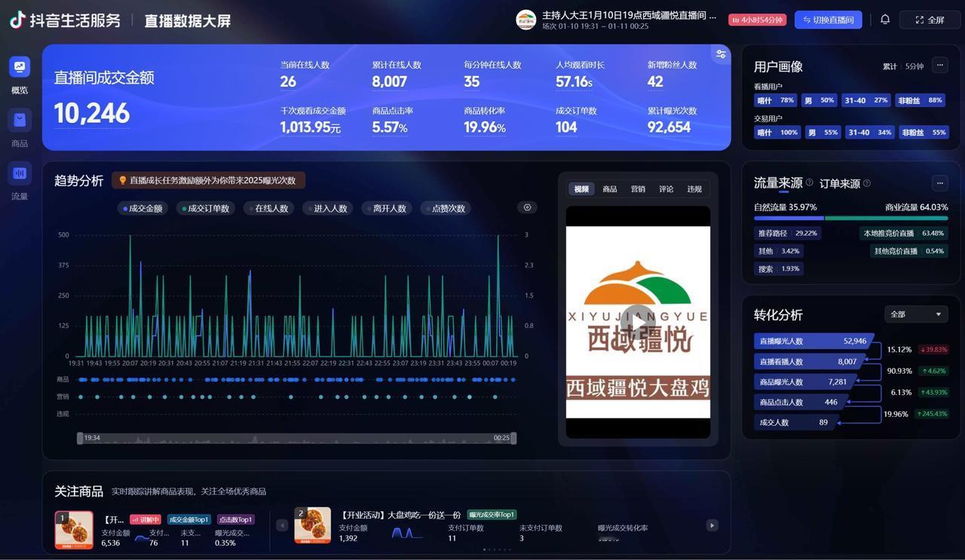Open the notification bell
Image resolution: width=965 pixels, height=560 pixels.
tap(885, 20)
